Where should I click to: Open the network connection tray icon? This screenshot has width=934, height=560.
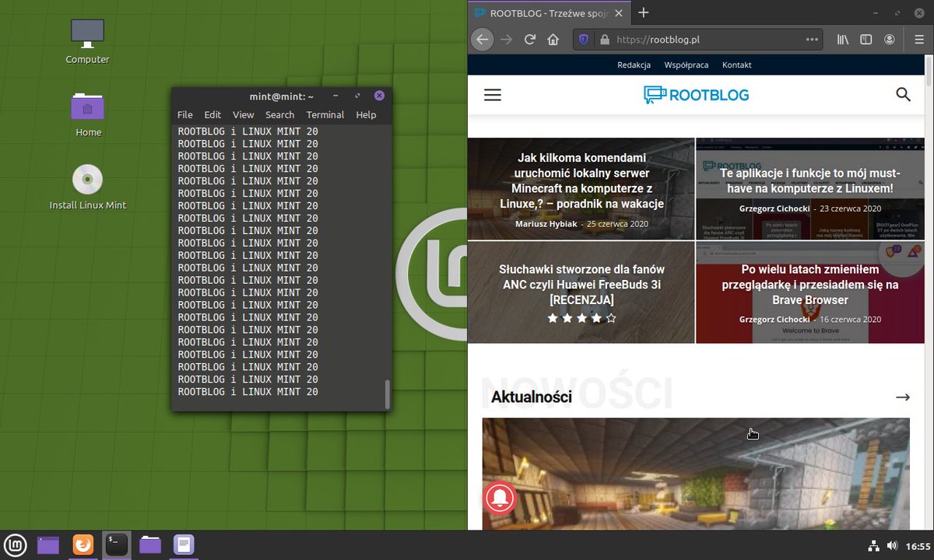click(x=873, y=546)
